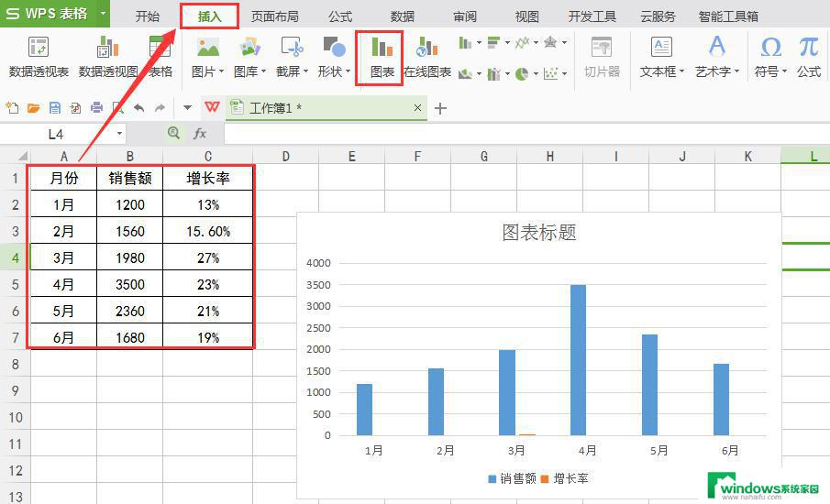Select row 9 header
Viewport: 830px width, 504px height.
16,390
